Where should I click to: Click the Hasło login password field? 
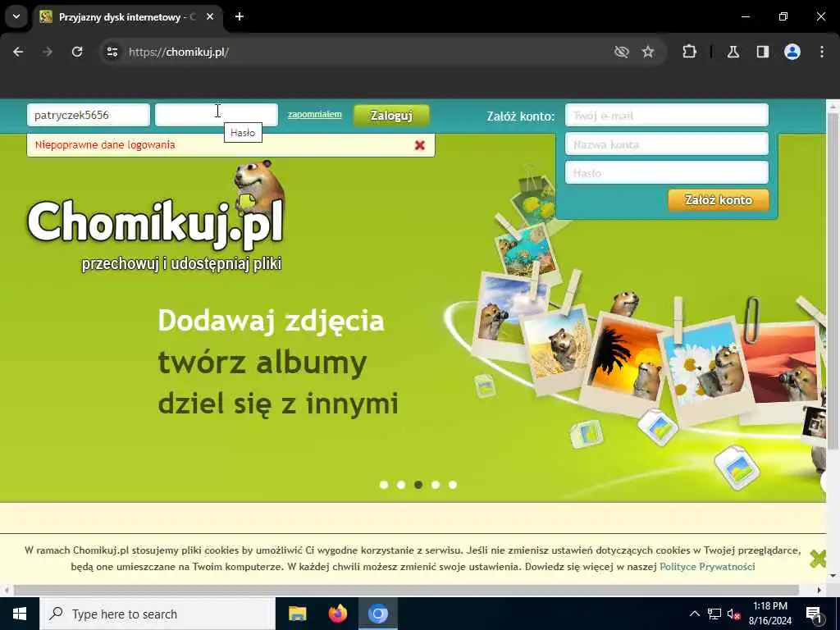[x=217, y=115]
